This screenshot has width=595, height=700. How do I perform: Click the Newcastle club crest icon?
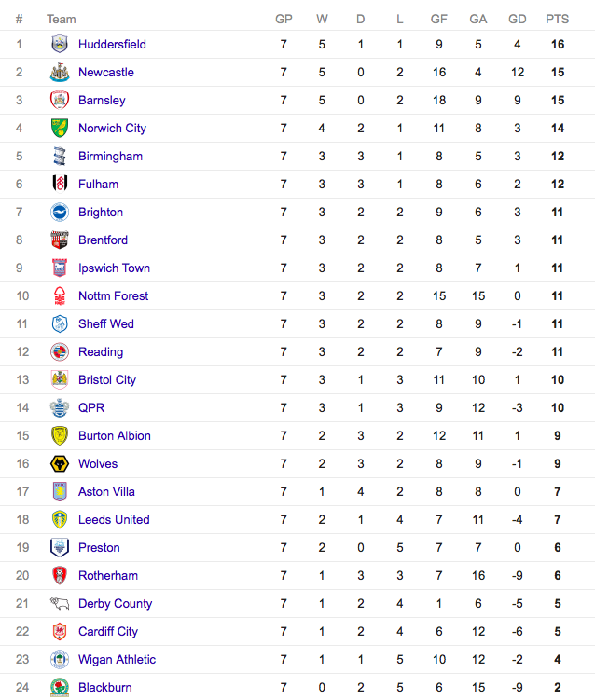[x=60, y=73]
